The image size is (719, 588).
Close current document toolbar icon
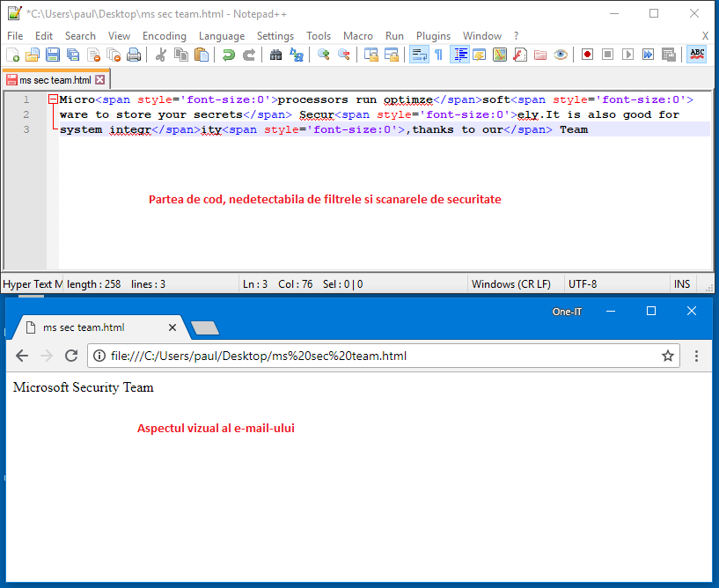(93, 55)
